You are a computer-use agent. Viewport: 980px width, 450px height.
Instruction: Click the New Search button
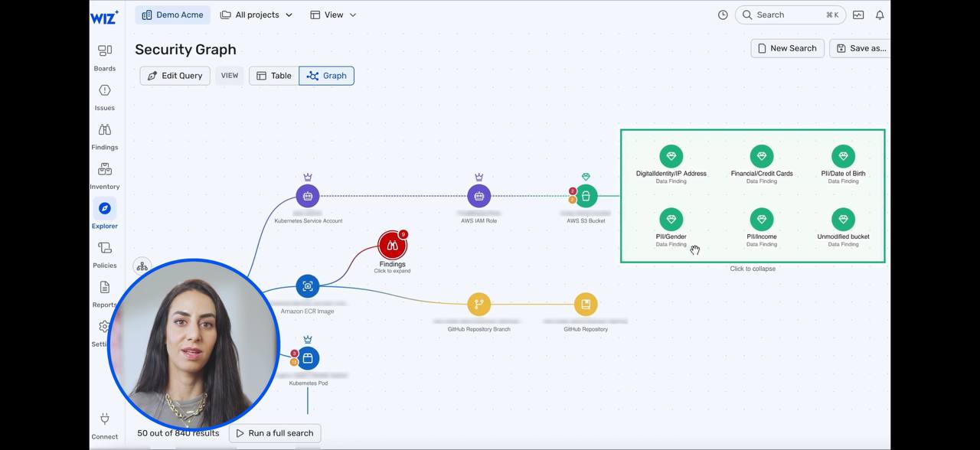click(x=787, y=48)
